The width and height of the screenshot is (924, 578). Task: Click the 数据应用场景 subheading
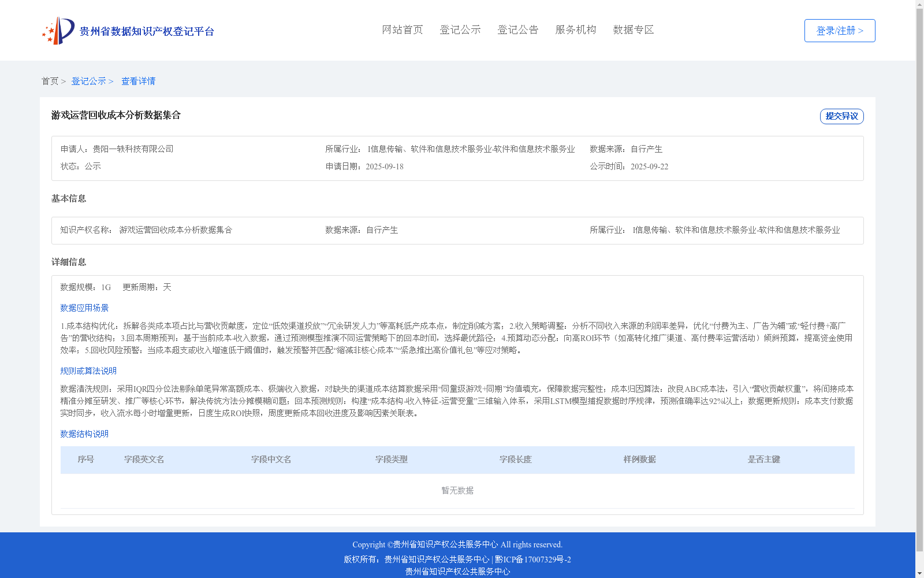(84, 308)
